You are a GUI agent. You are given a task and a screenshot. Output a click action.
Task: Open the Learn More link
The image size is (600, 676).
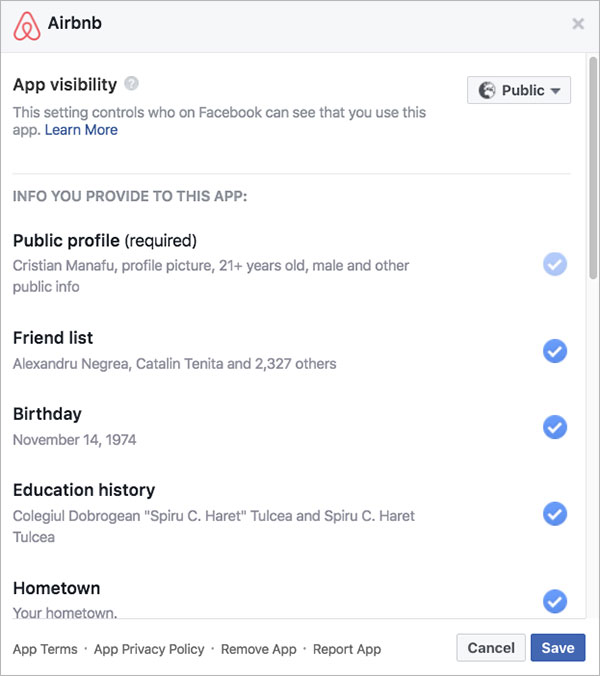tap(81, 130)
